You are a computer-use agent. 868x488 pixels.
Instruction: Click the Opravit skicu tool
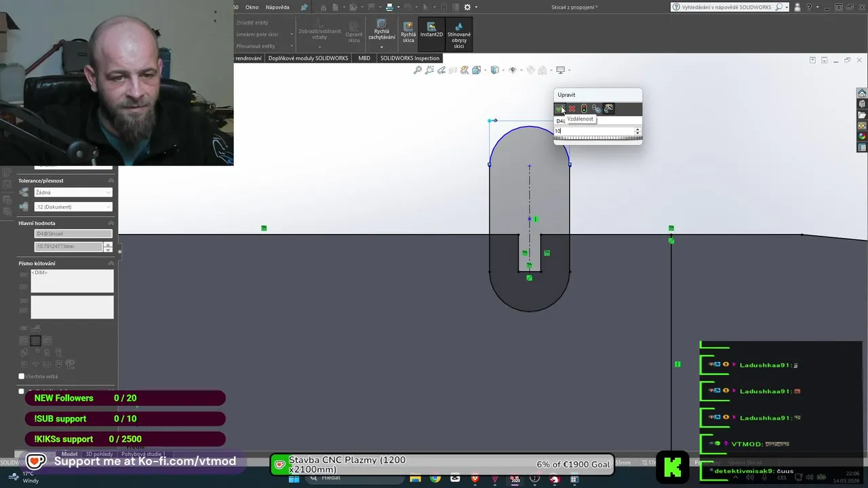[354, 32]
